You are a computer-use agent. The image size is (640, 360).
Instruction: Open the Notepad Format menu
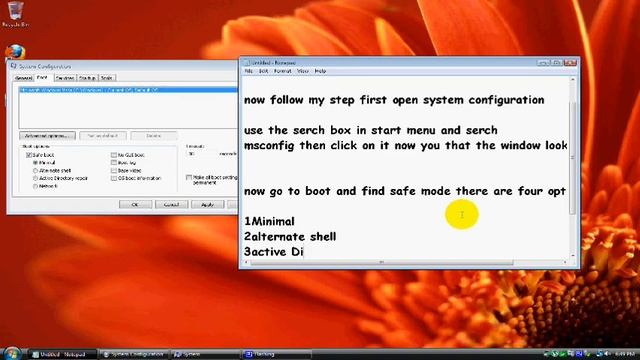point(282,71)
